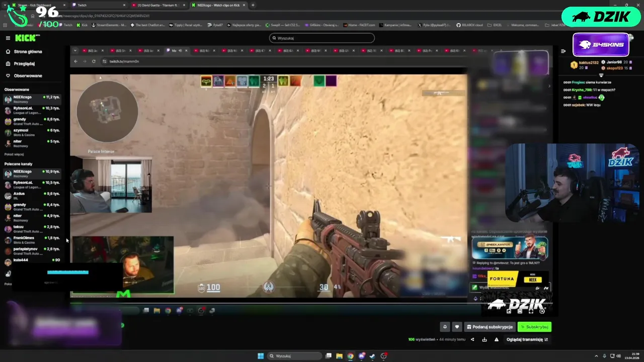Open szymool channel in followed list
This screenshot has height=362, width=644.
(x=32, y=132)
